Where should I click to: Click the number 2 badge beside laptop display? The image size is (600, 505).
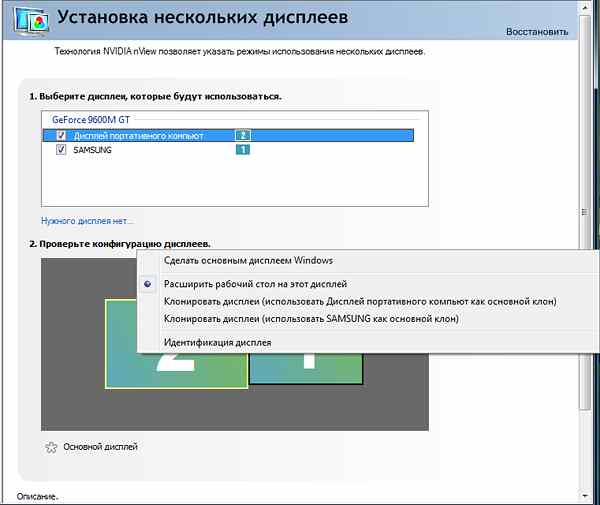coord(241,135)
